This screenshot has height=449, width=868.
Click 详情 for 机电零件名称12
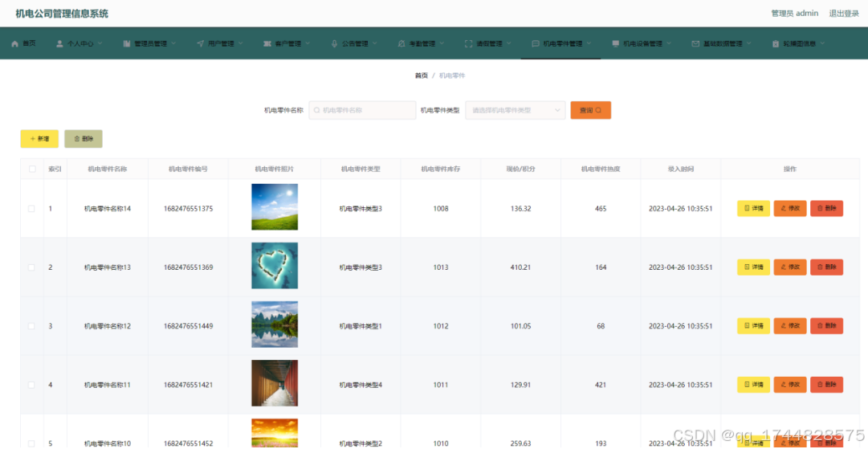tap(753, 326)
